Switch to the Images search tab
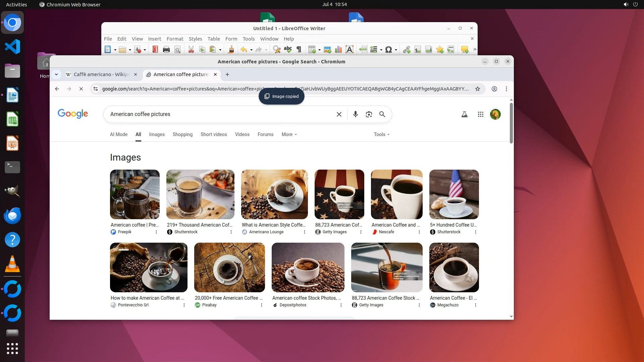 (157, 134)
